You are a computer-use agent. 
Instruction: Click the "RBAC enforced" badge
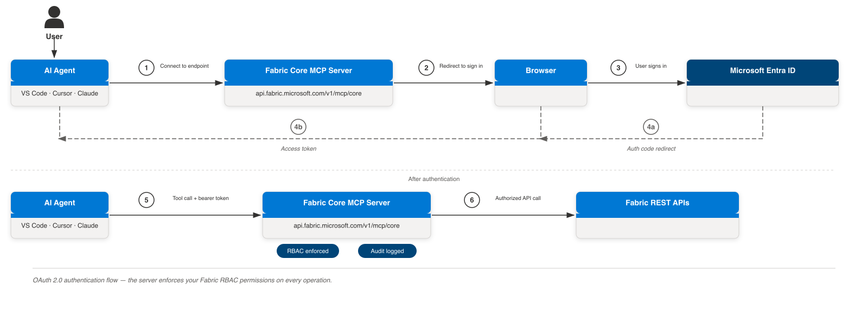308,251
